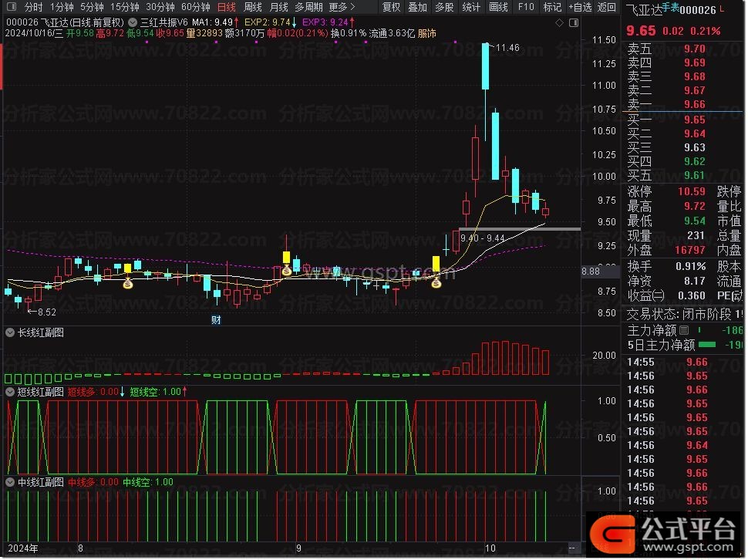The width and height of the screenshot is (748, 560).
Task: Open the 中线红副图 indicator dropdown
Action: click(10, 482)
